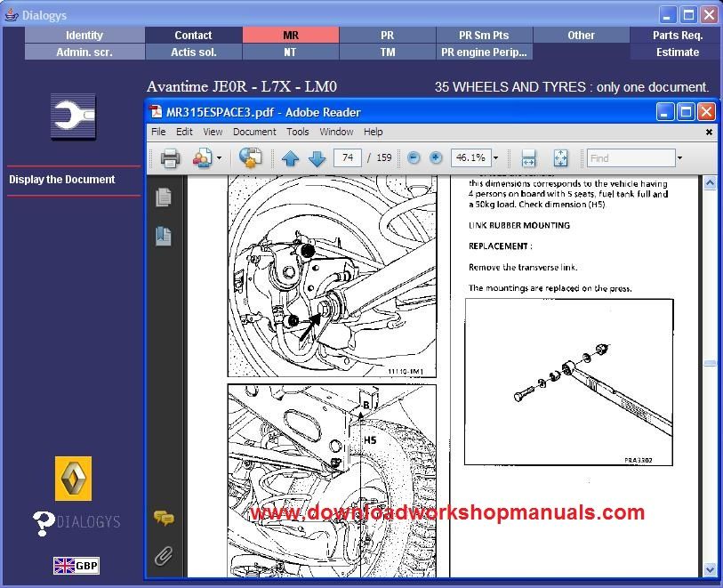Zoom out with the minus button

tap(414, 157)
